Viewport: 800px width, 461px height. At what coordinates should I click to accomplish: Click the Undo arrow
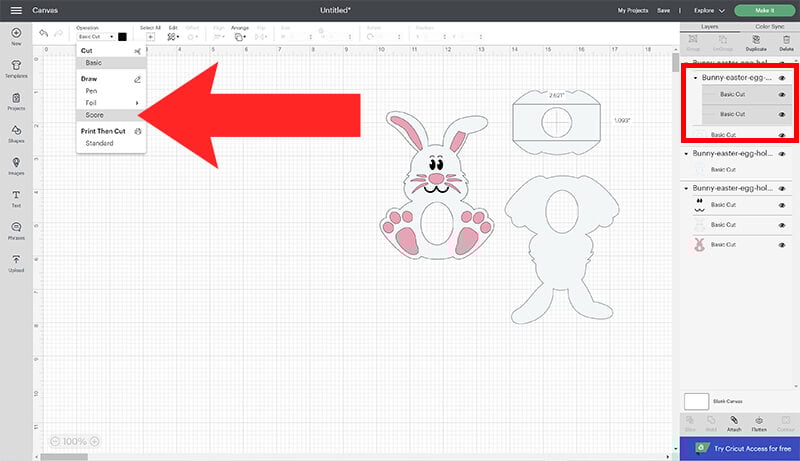click(x=44, y=33)
